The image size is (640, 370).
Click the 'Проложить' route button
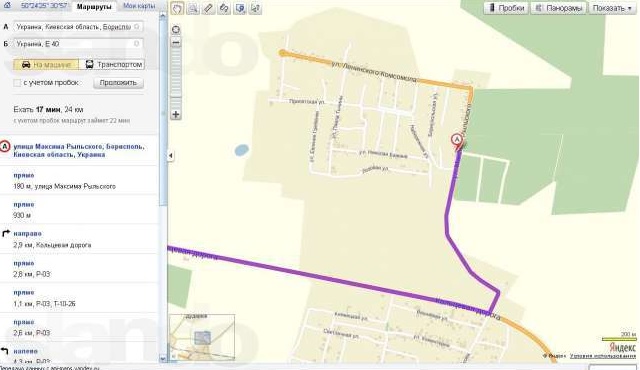pyautogui.click(x=118, y=83)
